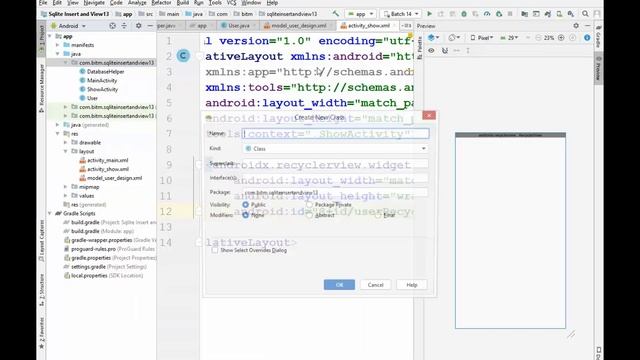Image resolution: width=640 pixels, height=360 pixels.
Task: Click the class gutter icon on line 2
Action: (183, 56)
